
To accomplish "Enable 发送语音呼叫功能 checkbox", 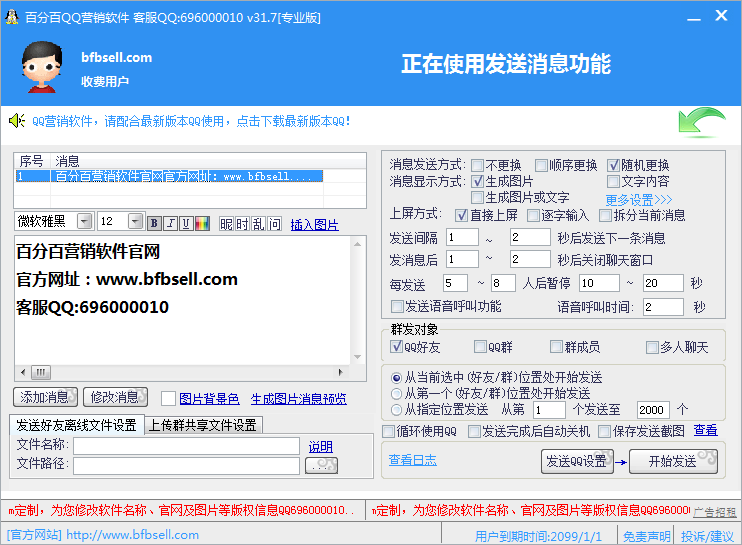I will [x=397, y=306].
